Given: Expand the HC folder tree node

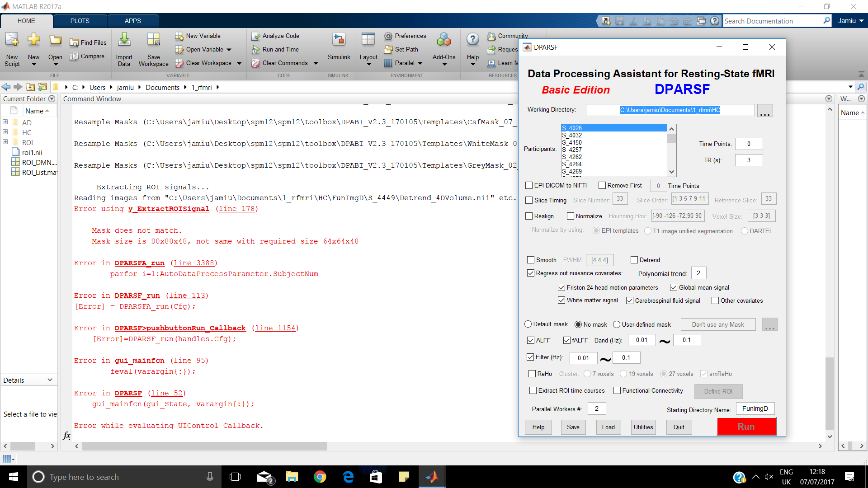Looking at the screenshot, I should pos(5,132).
